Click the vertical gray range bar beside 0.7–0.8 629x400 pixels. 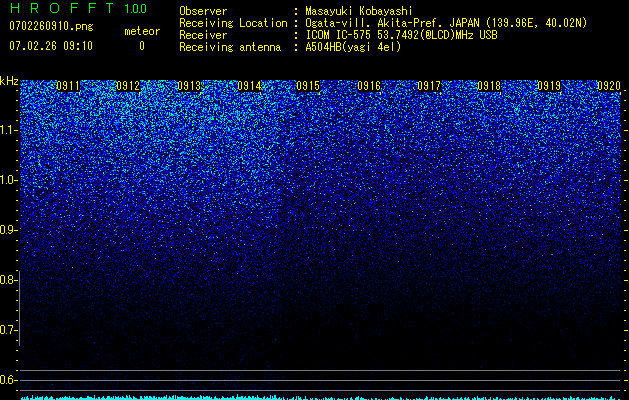click(20, 308)
